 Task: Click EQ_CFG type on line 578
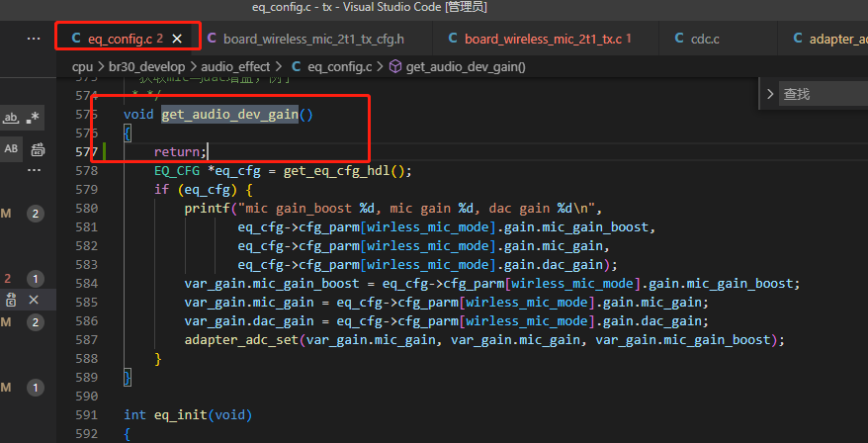tap(177, 171)
